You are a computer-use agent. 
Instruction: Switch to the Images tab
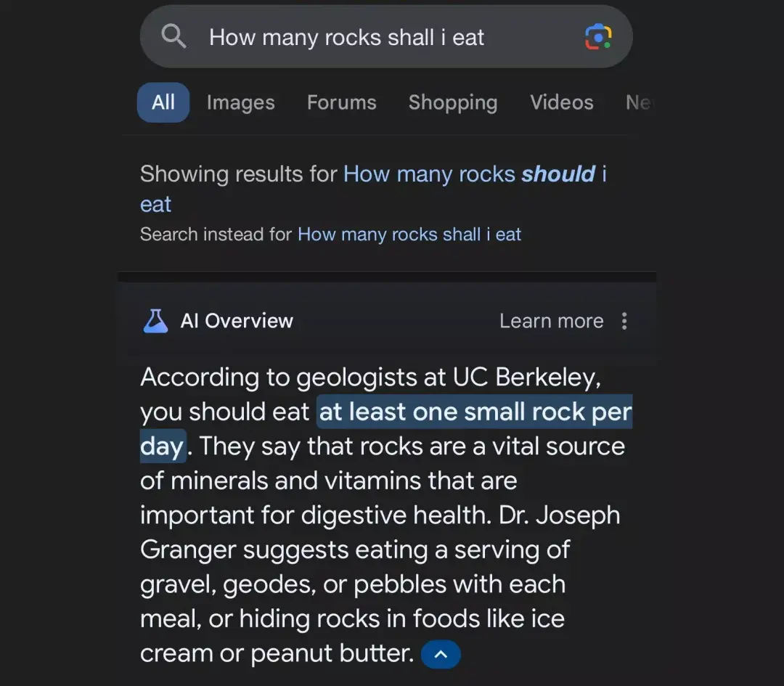pos(240,102)
